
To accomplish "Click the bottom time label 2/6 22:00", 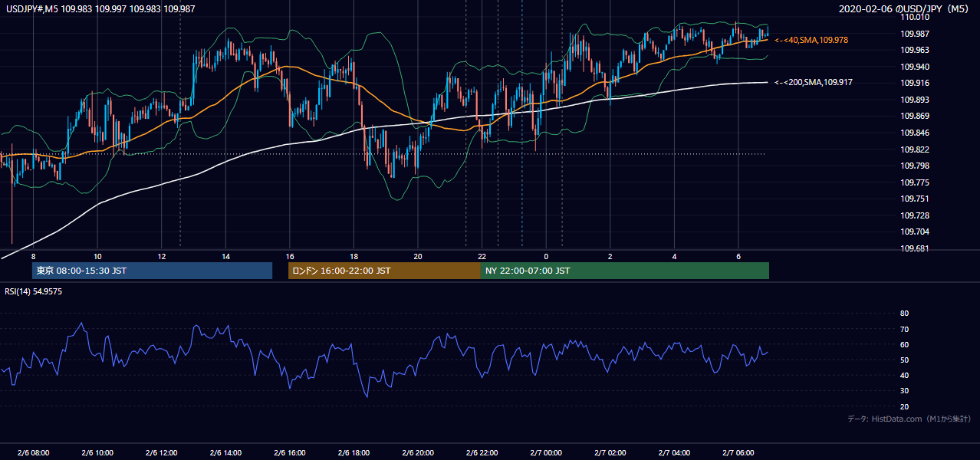I will pyautogui.click(x=482, y=453).
